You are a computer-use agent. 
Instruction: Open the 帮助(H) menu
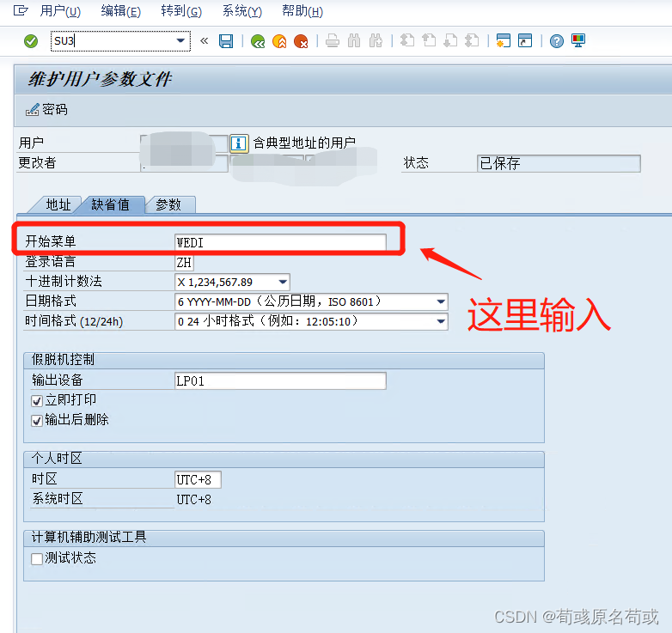(x=302, y=10)
